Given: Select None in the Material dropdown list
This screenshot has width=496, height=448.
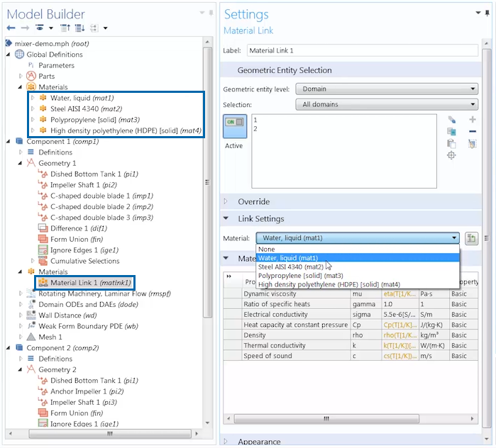Looking at the screenshot, I should point(267,250).
